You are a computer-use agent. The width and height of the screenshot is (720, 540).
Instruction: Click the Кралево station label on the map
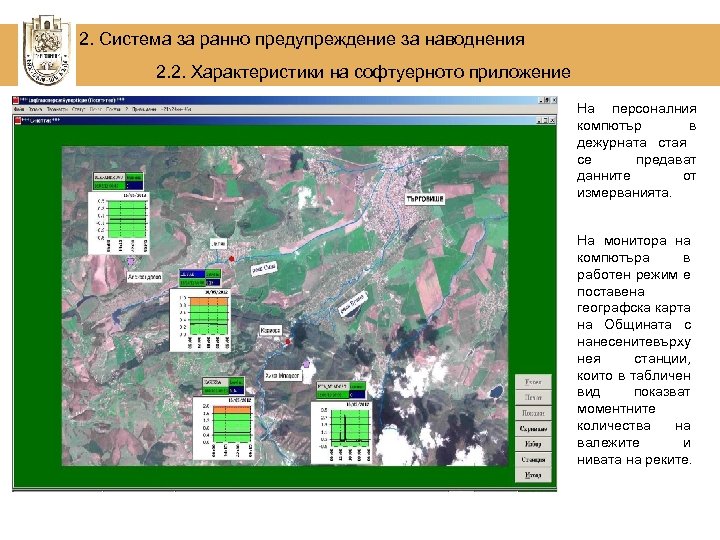click(270, 331)
